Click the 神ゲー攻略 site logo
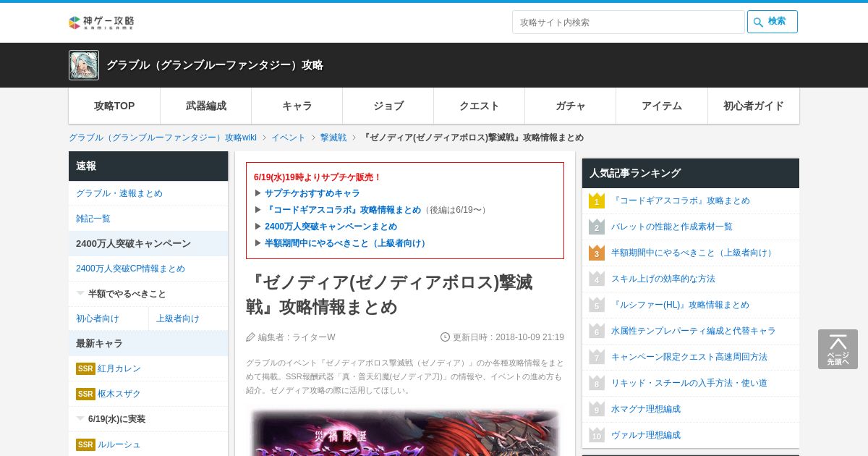 click(101, 22)
